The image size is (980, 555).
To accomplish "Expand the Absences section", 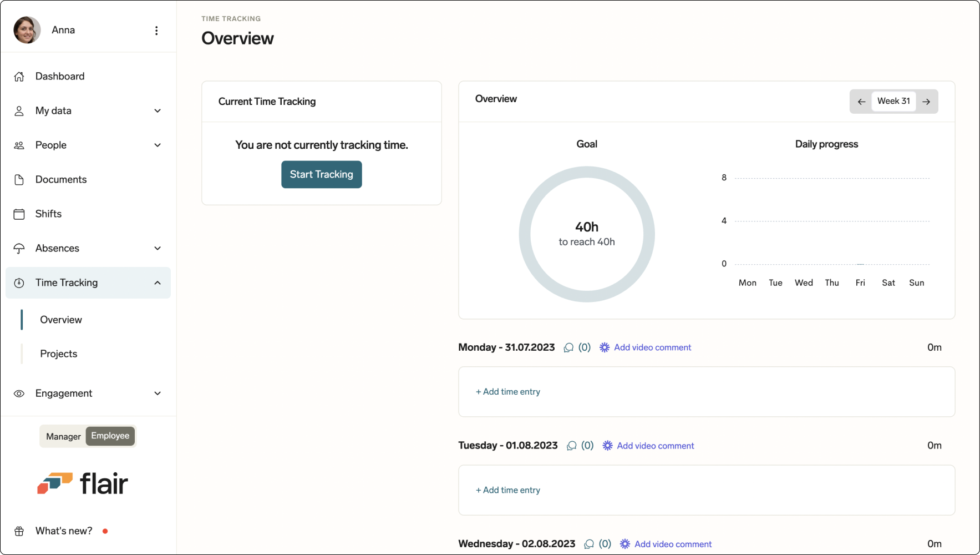I will 158,248.
